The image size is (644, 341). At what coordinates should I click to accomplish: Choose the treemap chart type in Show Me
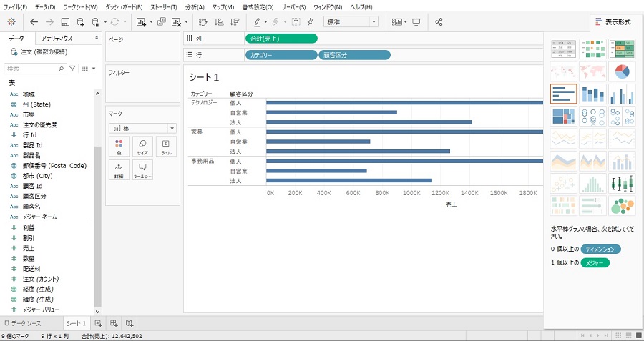point(564,117)
